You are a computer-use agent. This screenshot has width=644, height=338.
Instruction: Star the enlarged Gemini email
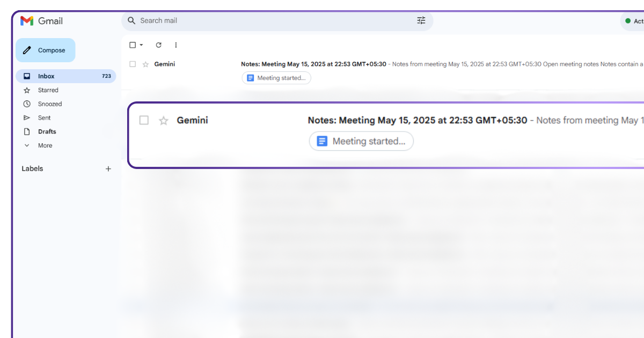tap(164, 121)
